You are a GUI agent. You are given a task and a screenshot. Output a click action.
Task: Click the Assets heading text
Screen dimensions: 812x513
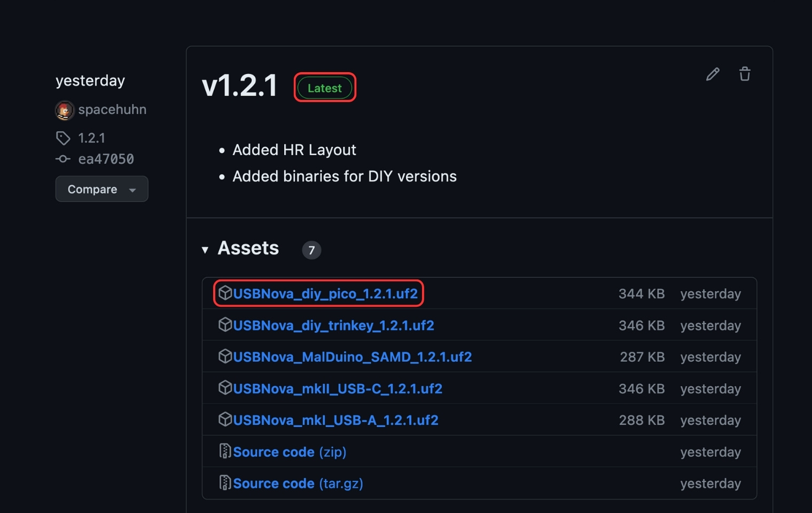pos(248,248)
